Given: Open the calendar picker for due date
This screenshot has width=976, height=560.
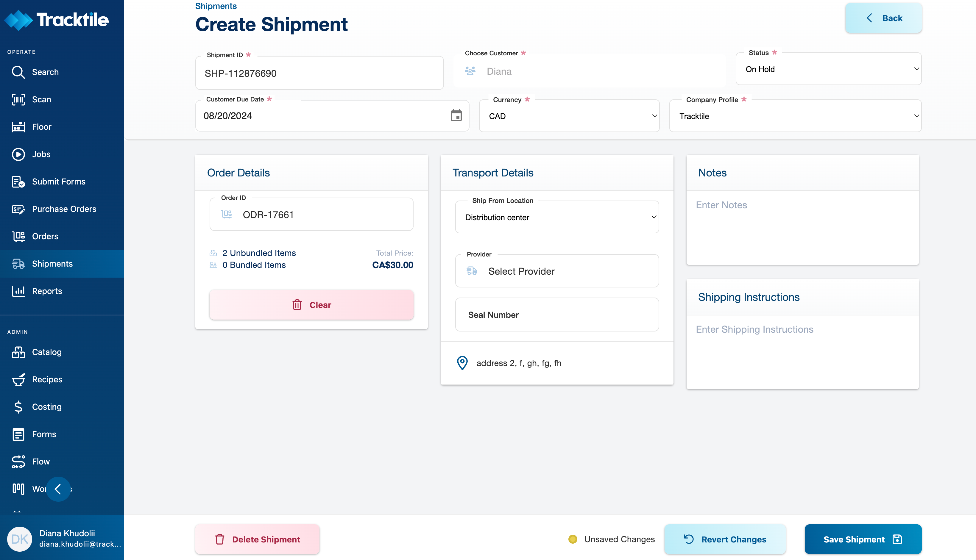Looking at the screenshot, I should coord(456,115).
